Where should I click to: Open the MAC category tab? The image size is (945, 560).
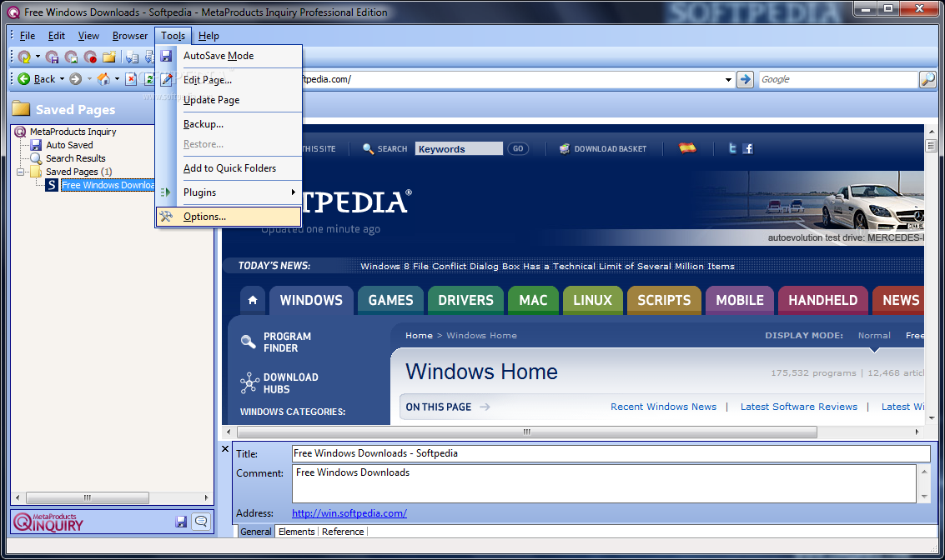[x=533, y=300]
